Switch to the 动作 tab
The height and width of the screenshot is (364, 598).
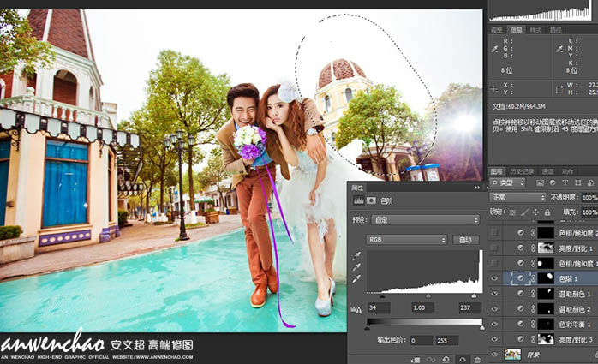(567, 171)
